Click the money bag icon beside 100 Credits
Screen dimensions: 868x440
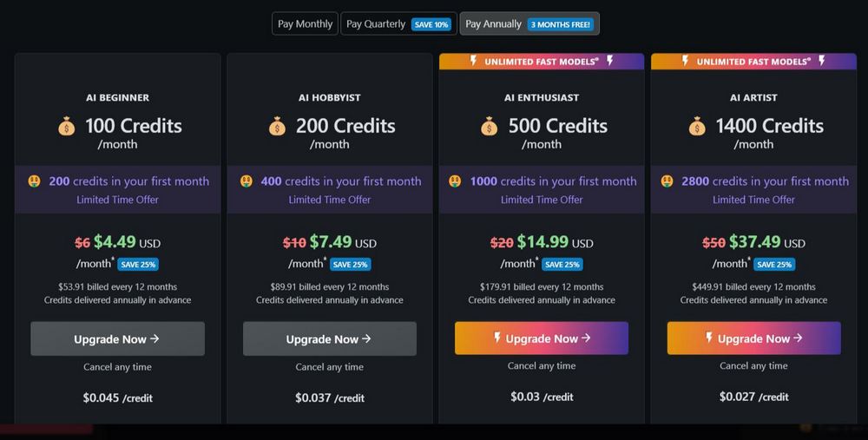[x=67, y=127]
